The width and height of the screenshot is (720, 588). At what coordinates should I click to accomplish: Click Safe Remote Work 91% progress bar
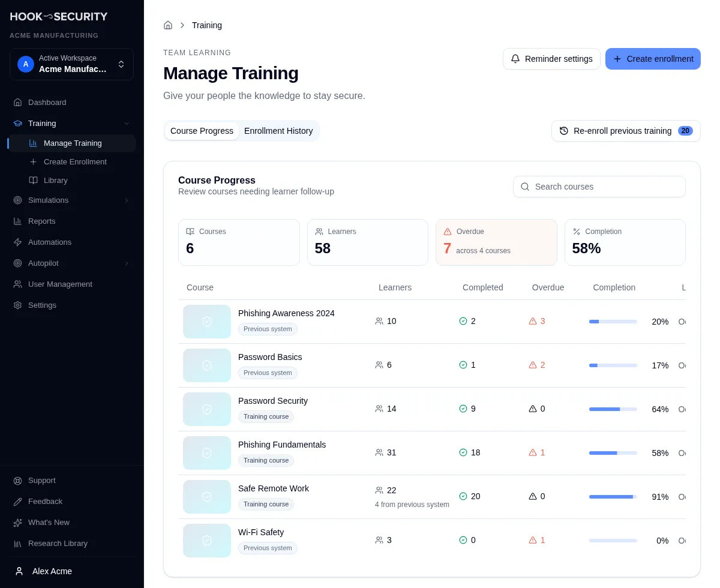click(613, 497)
